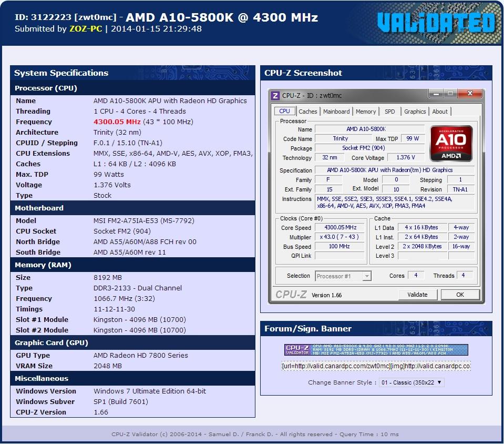Close the CPU-Z window
Image resolution: width=504 pixels, height=444 pixels.
[470, 94]
